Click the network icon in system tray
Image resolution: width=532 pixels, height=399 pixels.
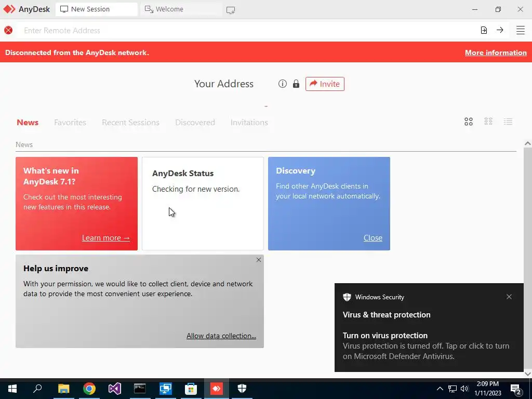tap(453, 389)
